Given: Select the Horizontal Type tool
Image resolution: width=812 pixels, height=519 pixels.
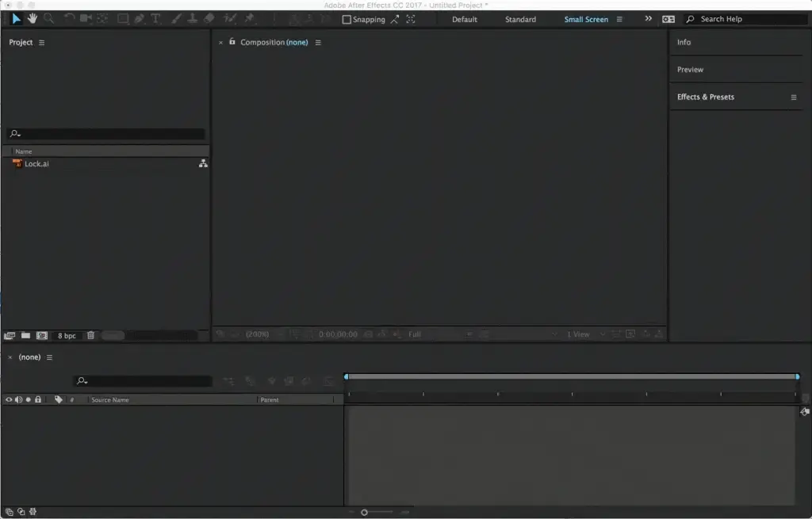Looking at the screenshot, I should (155, 19).
